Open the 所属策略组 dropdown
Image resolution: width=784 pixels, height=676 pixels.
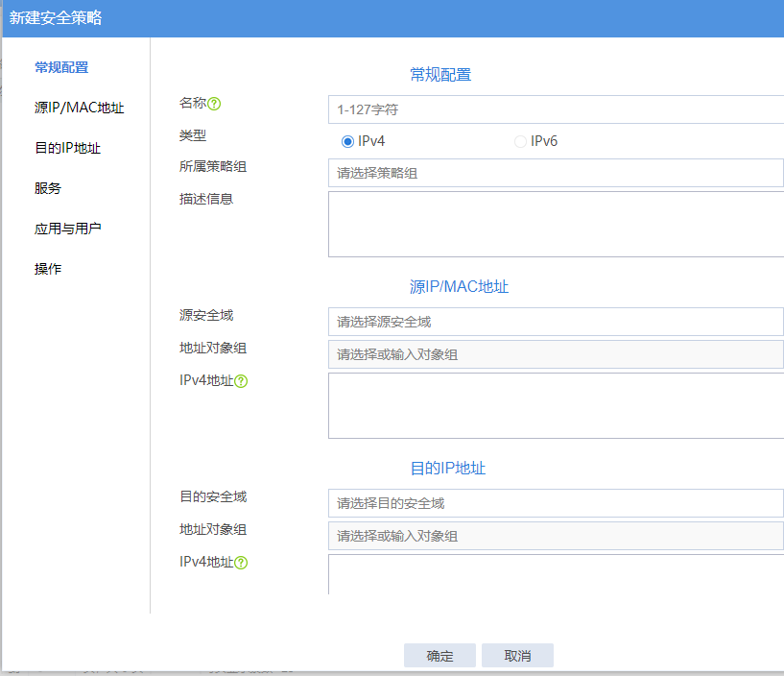556,174
